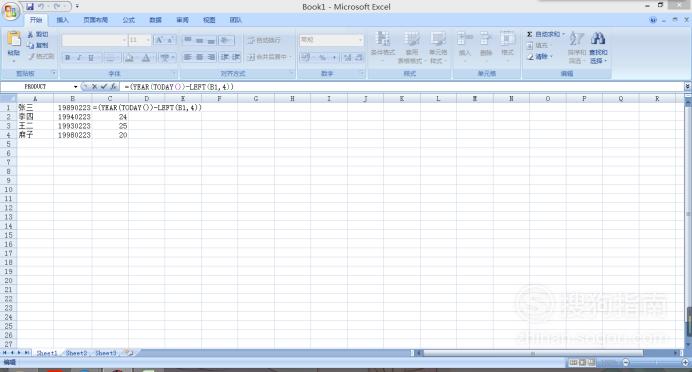Click the Copy (复制) button
The width and height of the screenshot is (692, 372).
point(38,45)
